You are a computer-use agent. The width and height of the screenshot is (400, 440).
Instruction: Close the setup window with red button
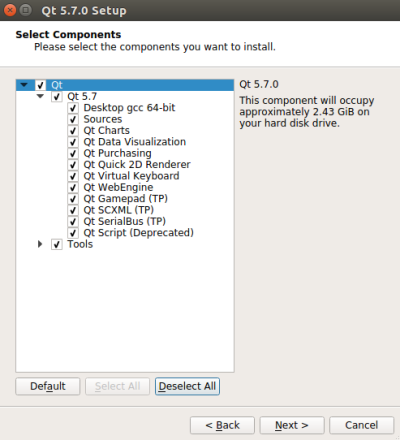click(10, 10)
